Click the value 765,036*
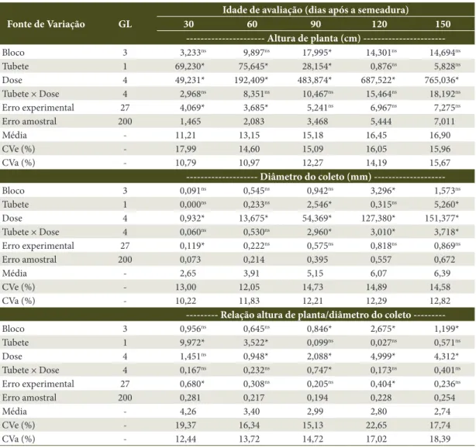 [x=442, y=80]
